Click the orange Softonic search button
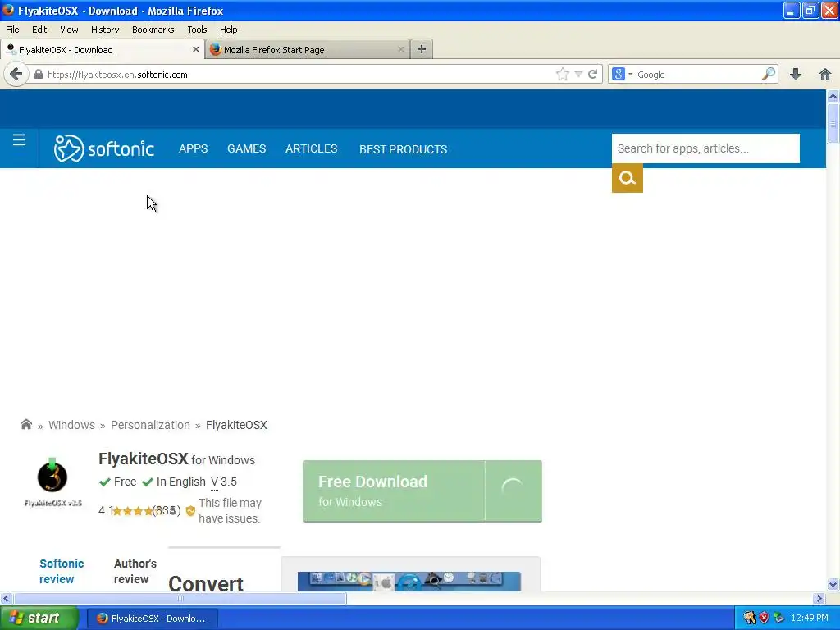The image size is (840, 630). coord(628,178)
